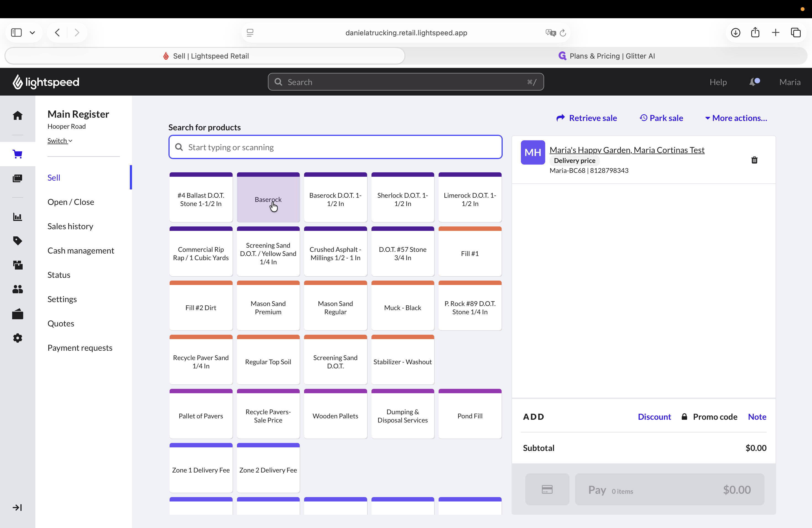This screenshot has height=528, width=812.
Task: Open the catalog price tag icon
Action: (17, 241)
